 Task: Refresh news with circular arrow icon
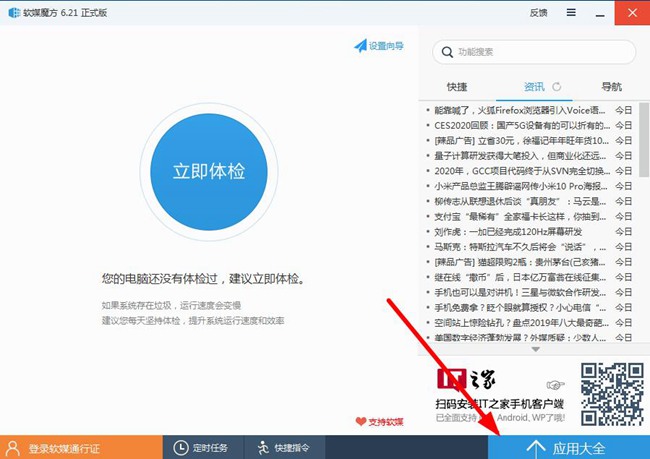pyautogui.click(x=557, y=87)
